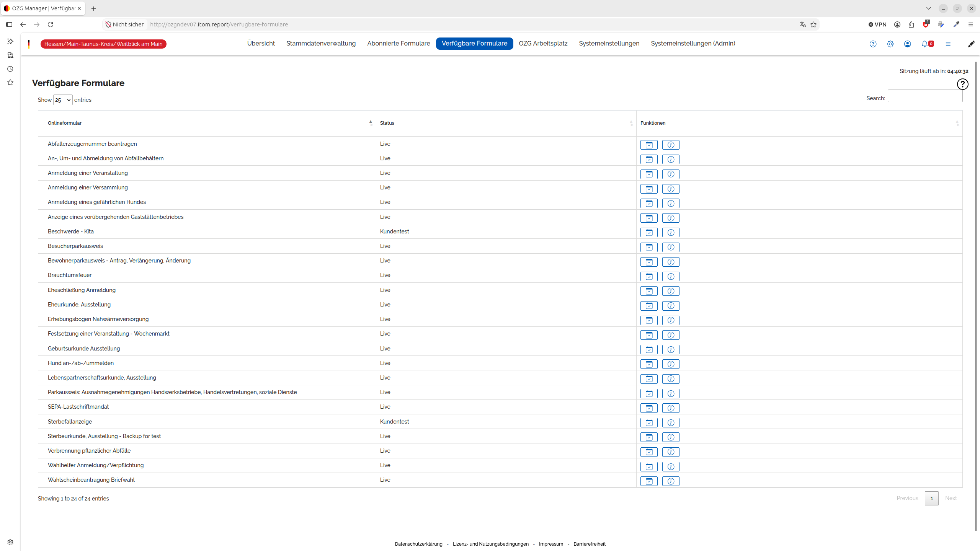This screenshot has height=551, width=980.
Task: Click the Hessen/Main-Taunus-Kreis/Weitblick am Main badge
Action: 103,44
